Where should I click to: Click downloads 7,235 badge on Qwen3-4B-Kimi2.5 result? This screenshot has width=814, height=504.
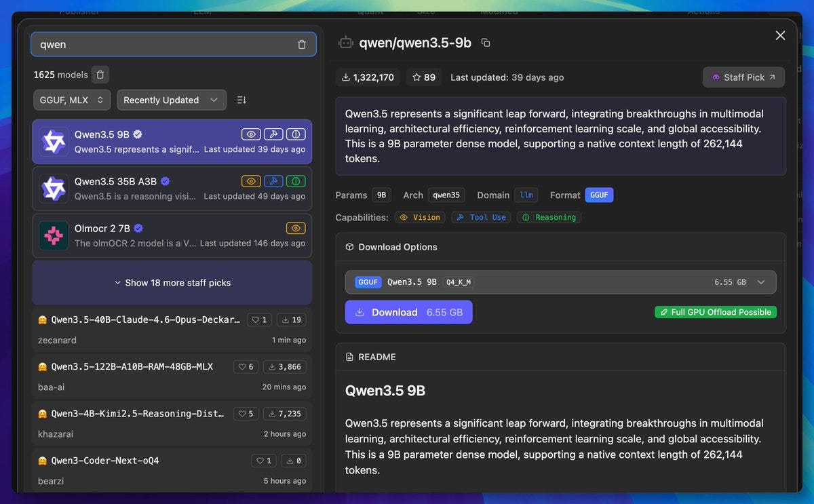point(284,413)
